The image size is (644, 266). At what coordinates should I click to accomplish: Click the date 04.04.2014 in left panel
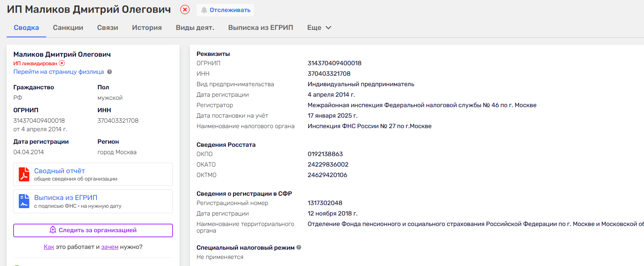click(x=29, y=152)
